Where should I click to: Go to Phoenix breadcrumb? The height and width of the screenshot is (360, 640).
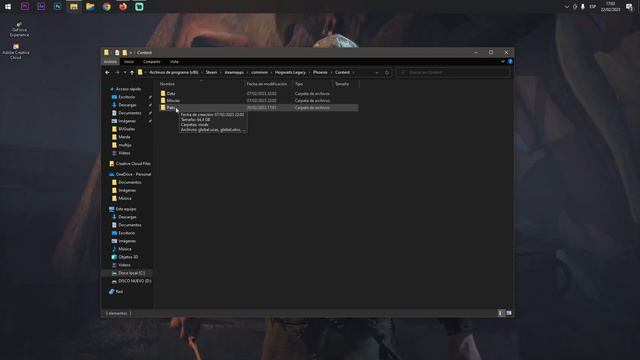(320, 72)
